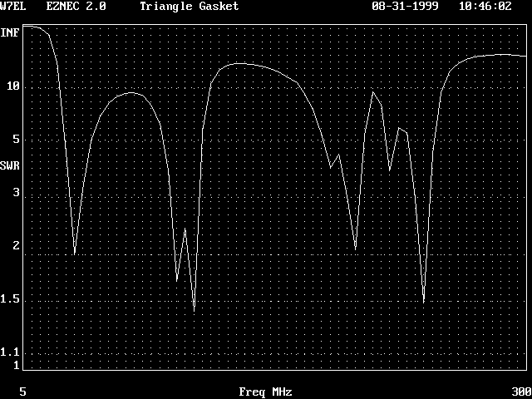Click the SWR value 5 label
532x399 pixels.
(16, 139)
